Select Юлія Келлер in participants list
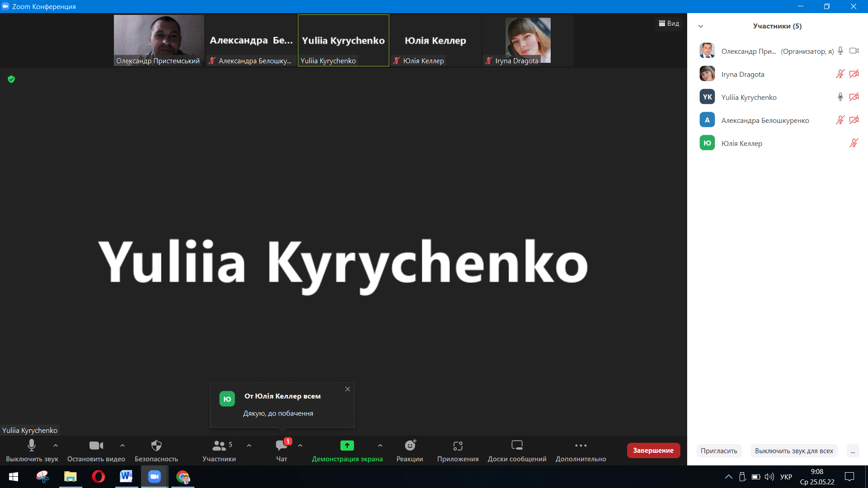The image size is (868, 488). tap(778, 143)
